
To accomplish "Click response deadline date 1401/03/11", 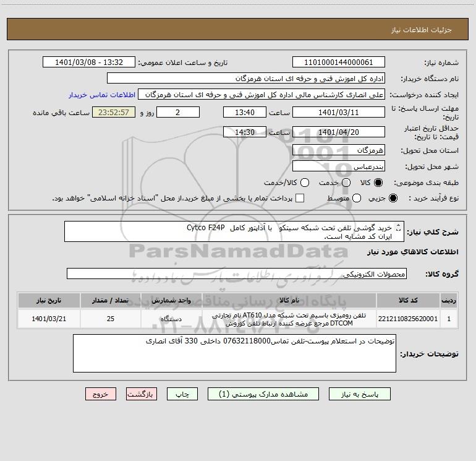I will point(339,112).
